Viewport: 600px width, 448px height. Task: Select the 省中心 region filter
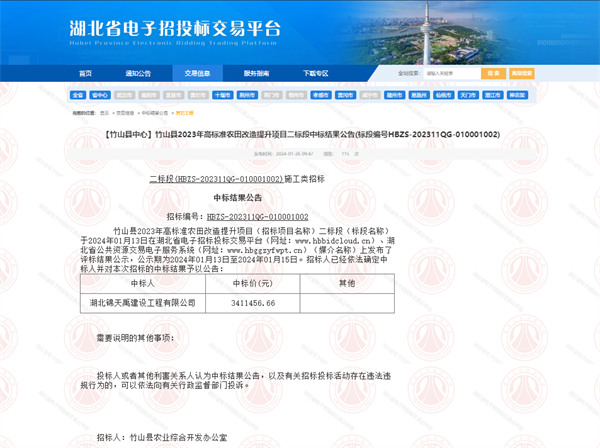(x=100, y=95)
